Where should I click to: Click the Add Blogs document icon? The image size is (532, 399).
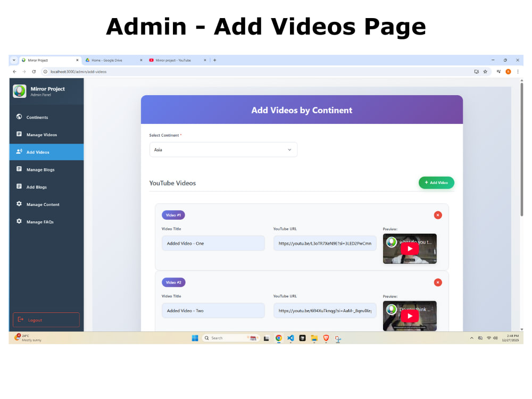[x=19, y=186]
